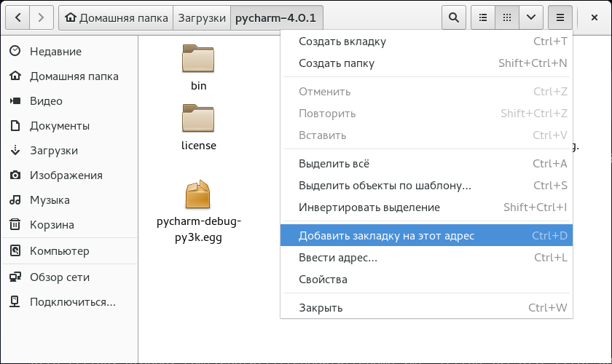Switch to list view
The image size is (612, 364).
(x=482, y=17)
